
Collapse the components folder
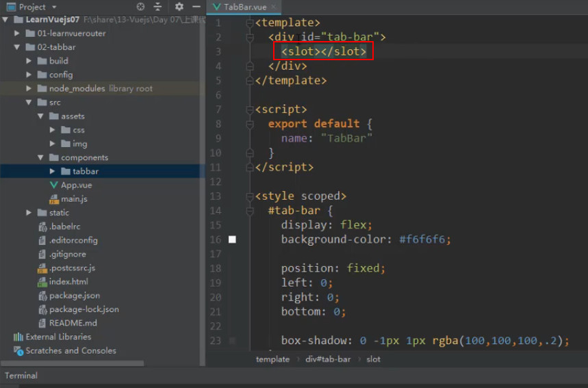(x=40, y=157)
